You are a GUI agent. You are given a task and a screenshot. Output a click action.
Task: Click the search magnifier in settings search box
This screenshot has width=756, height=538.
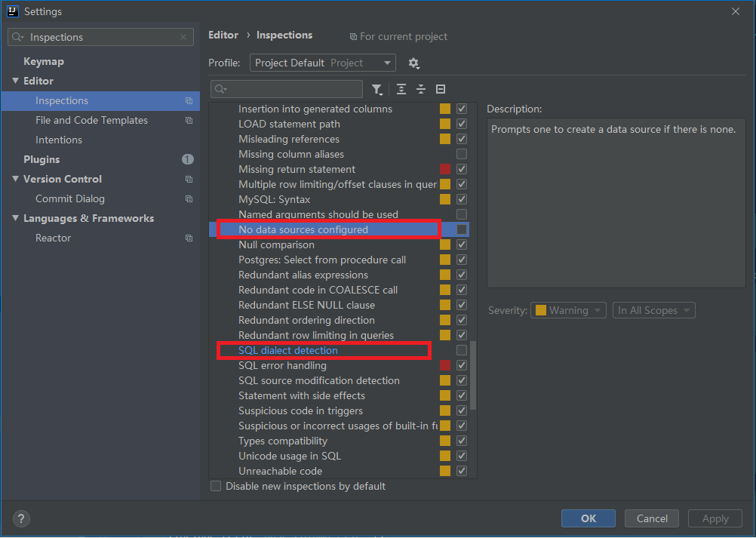17,37
